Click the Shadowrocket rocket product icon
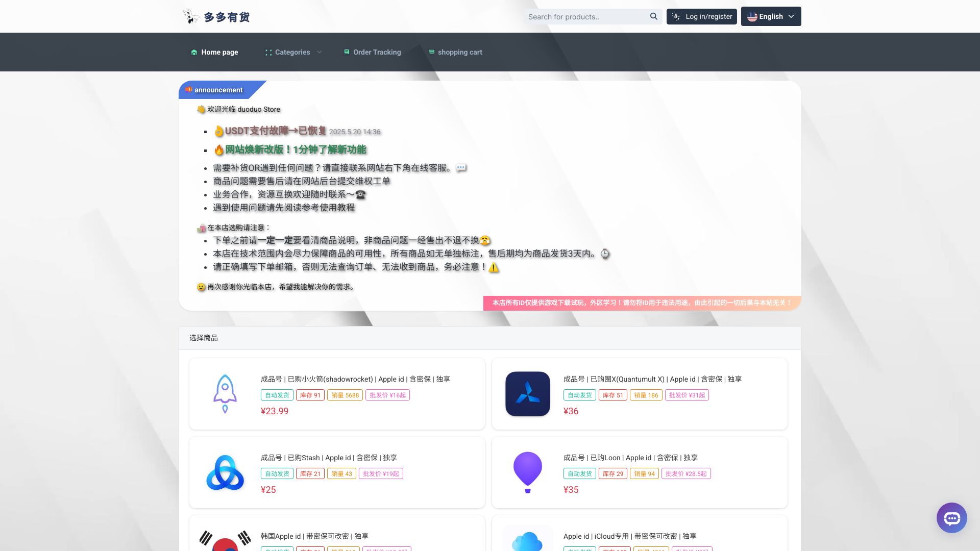 tap(225, 394)
